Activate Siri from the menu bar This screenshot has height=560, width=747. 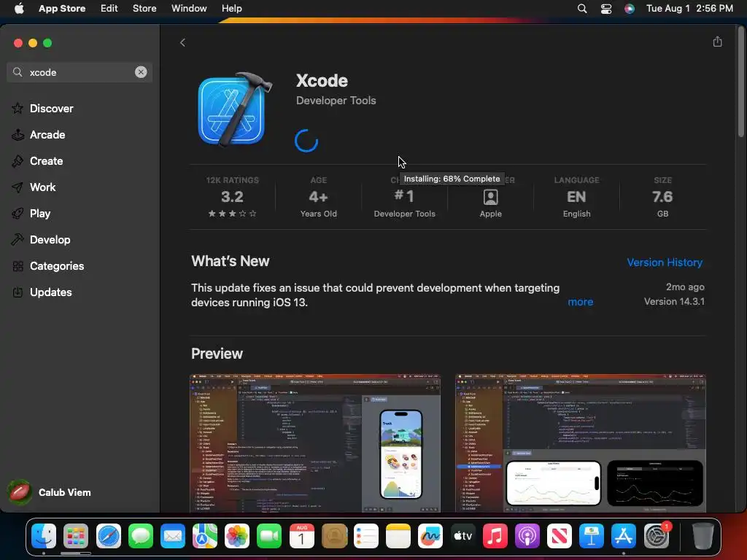click(x=630, y=9)
